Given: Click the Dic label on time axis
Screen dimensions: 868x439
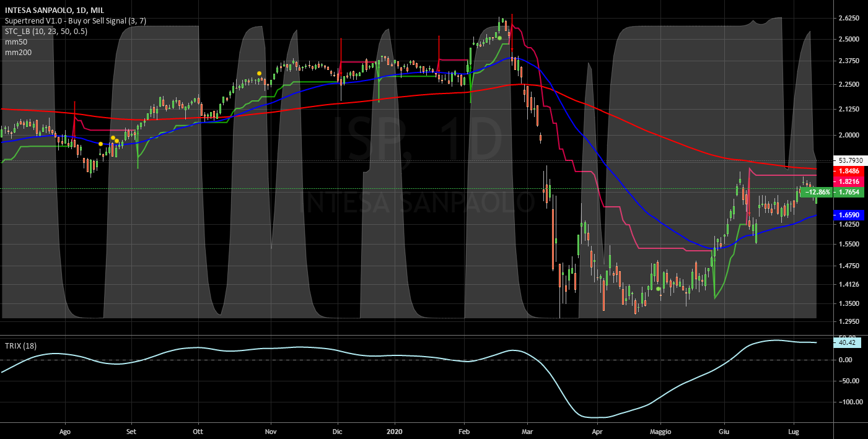Looking at the screenshot, I should (x=337, y=431).
